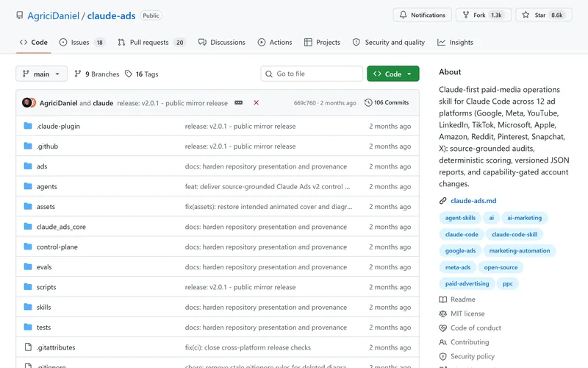
Task: Click the Code tab brackets icon
Action: pyautogui.click(x=24, y=42)
